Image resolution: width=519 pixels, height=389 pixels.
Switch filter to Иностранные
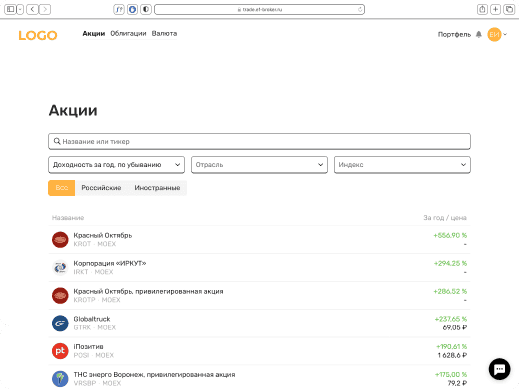pos(157,188)
